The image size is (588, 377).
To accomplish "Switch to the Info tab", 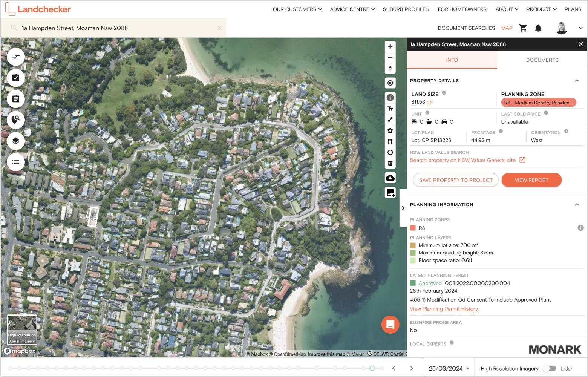I will (452, 60).
